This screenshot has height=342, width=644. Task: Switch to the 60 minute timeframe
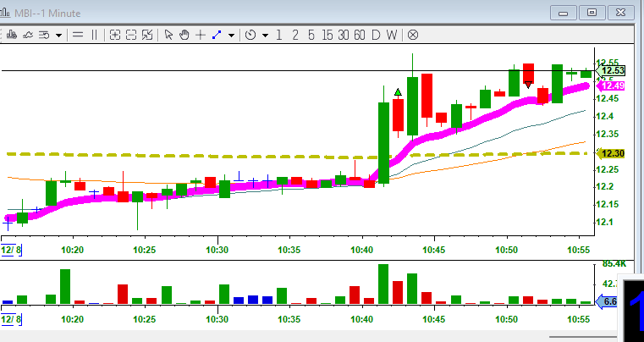pyautogui.click(x=359, y=35)
